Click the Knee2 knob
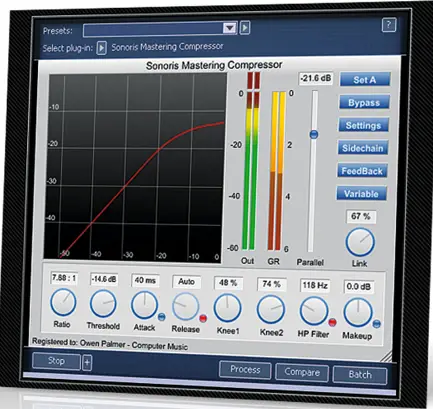 (x=271, y=310)
